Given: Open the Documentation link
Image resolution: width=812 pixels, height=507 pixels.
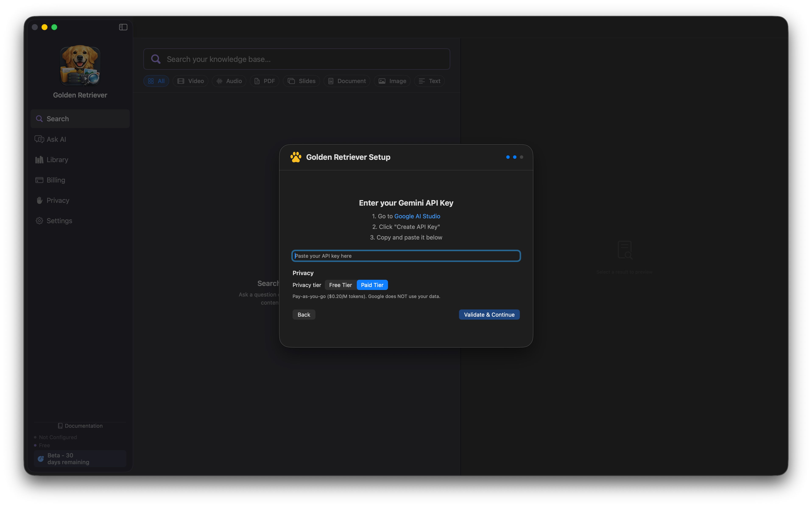Looking at the screenshot, I should [x=80, y=426].
